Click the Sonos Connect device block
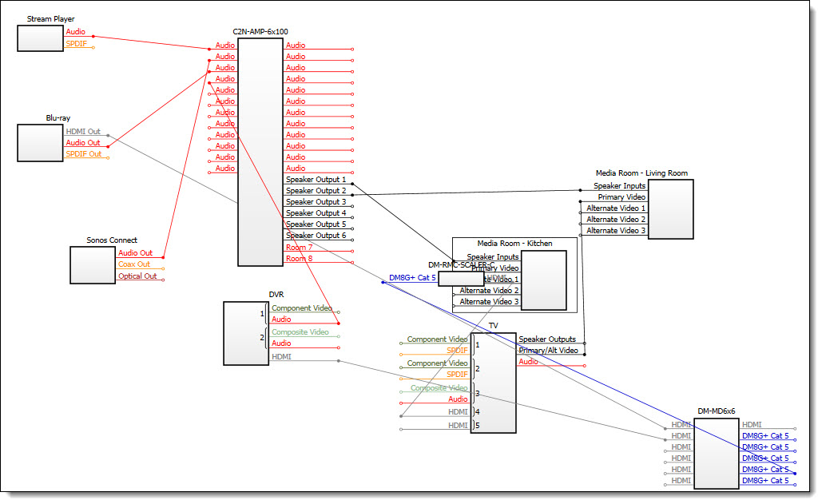 [93, 265]
